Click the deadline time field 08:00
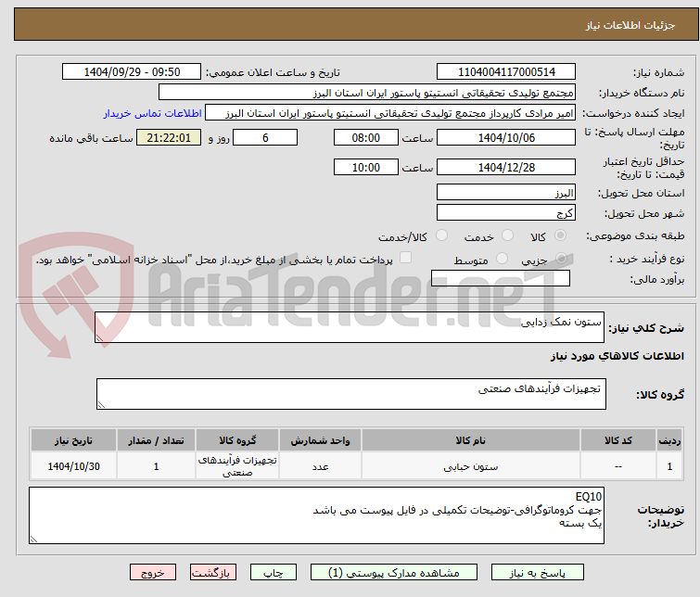The width and height of the screenshot is (700, 597). pos(366,137)
